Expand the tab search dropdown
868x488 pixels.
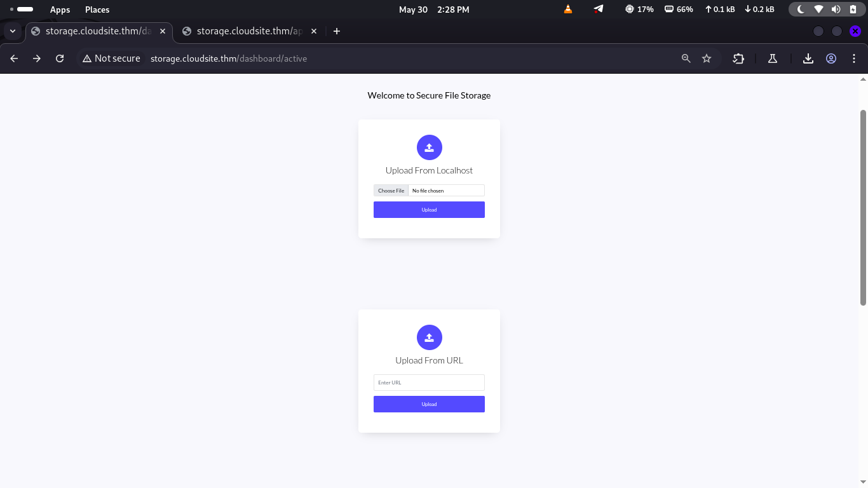[x=13, y=31]
